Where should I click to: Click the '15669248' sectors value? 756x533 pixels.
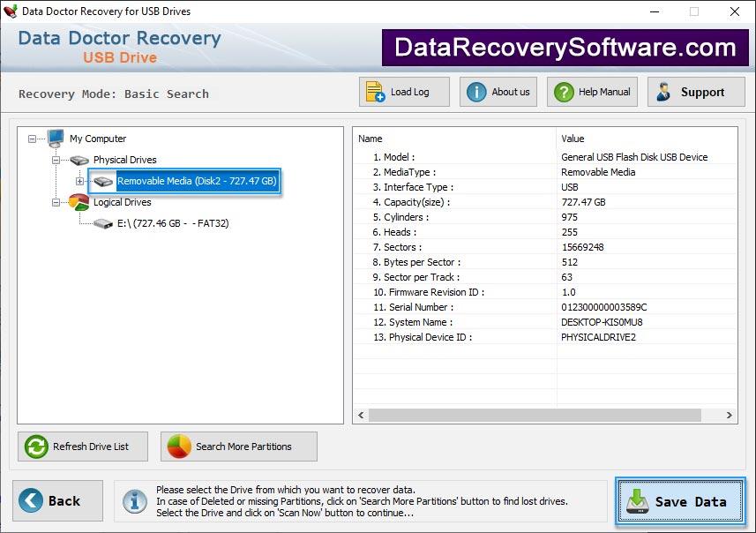(582, 247)
